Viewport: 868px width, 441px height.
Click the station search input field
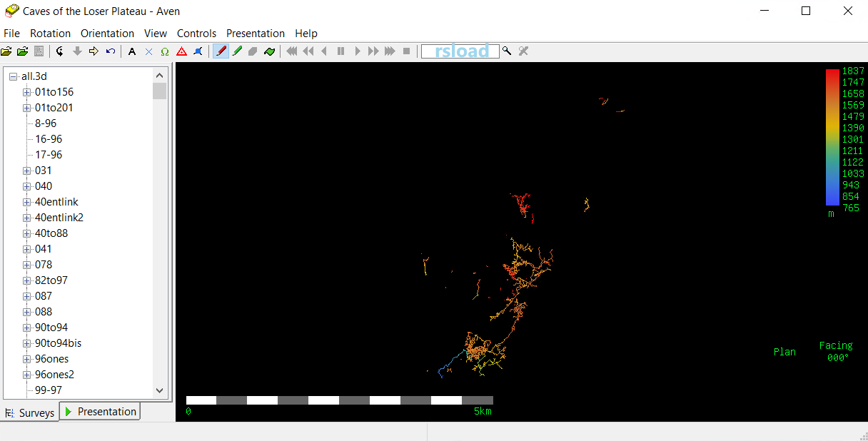tap(460, 51)
